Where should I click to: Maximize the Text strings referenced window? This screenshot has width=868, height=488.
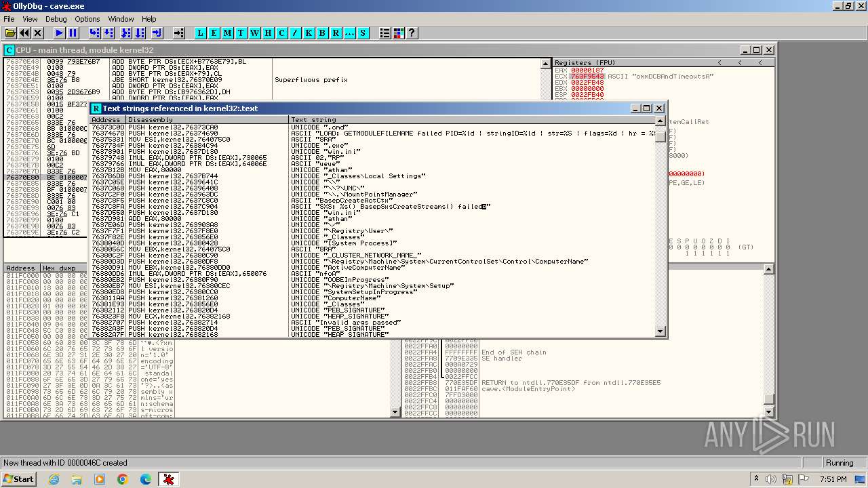[647, 108]
